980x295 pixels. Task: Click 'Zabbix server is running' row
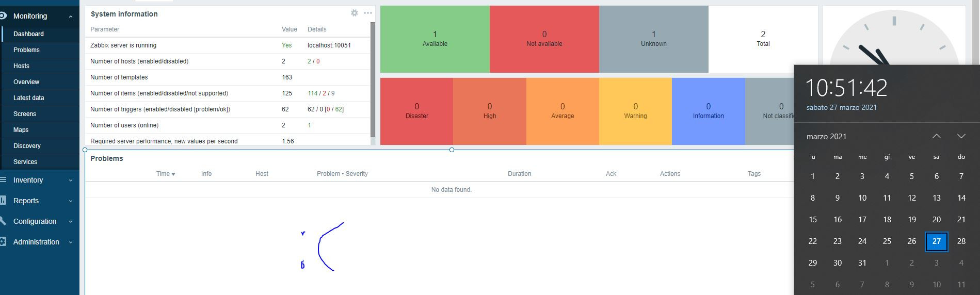pyautogui.click(x=228, y=45)
